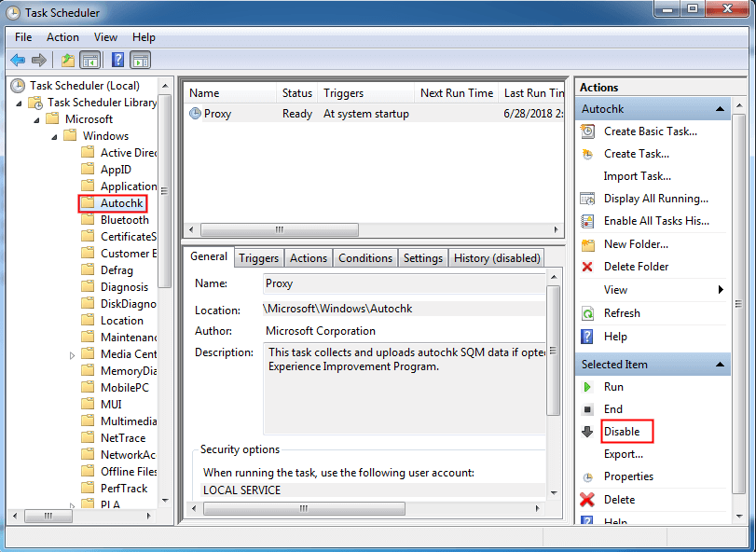
Task: Toggle Show/Hide Console Tree toolbar icon
Action: click(90, 61)
